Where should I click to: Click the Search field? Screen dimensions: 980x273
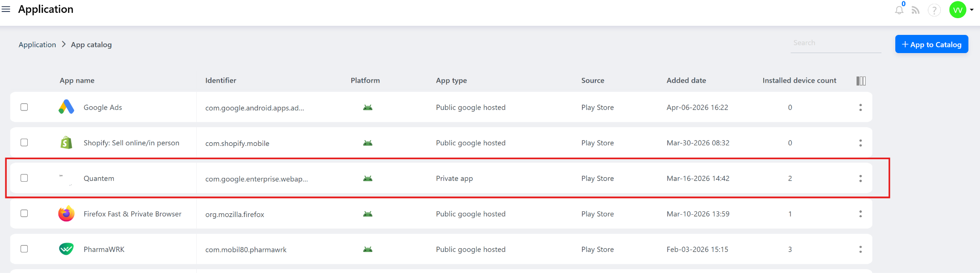click(835, 43)
